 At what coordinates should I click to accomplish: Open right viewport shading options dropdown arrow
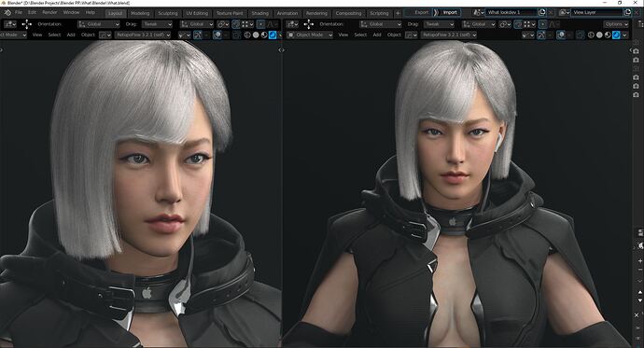[x=624, y=35]
